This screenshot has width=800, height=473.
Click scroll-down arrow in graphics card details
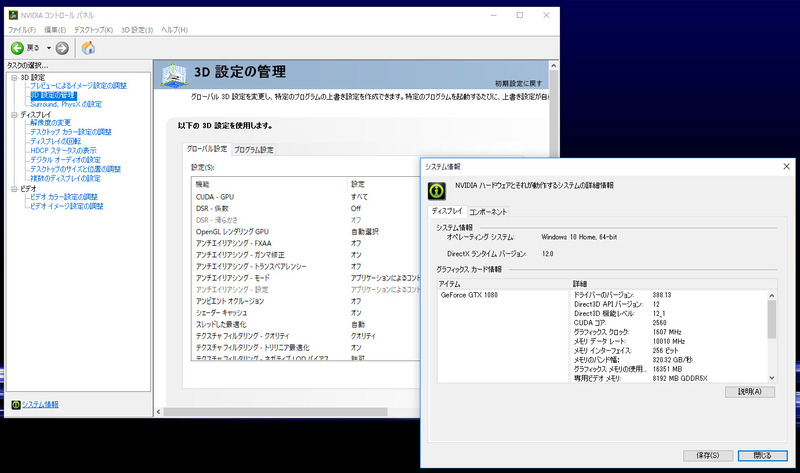[x=771, y=378]
